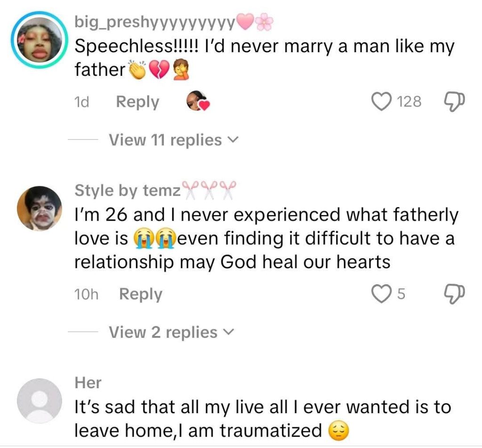
Task: Open big_preshy's profile picture
Action: pyautogui.click(x=40, y=40)
